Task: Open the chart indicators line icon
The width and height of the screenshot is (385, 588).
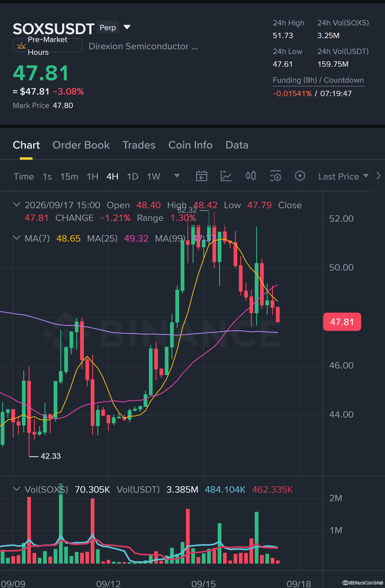Action: click(x=226, y=176)
